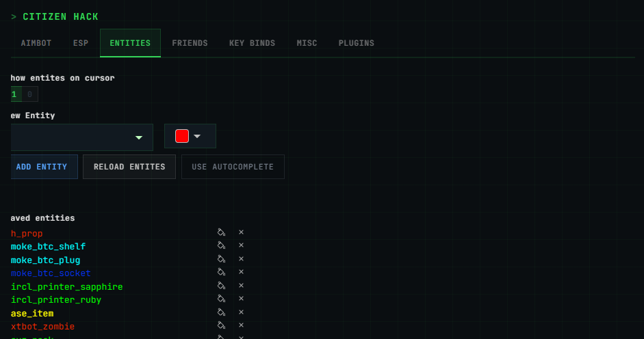The height and width of the screenshot is (339, 644).
Task: Click the USE AUTOCOMPLETE button
Action: pos(233,167)
